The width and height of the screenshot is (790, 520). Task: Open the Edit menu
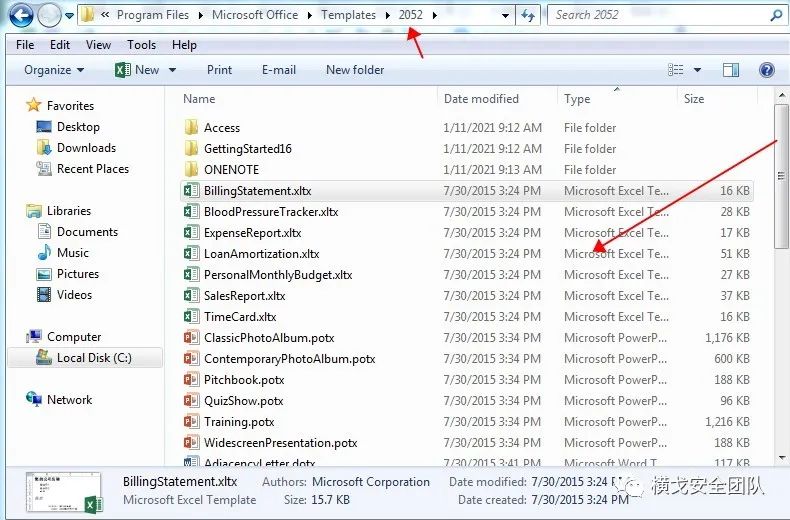click(x=60, y=45)
